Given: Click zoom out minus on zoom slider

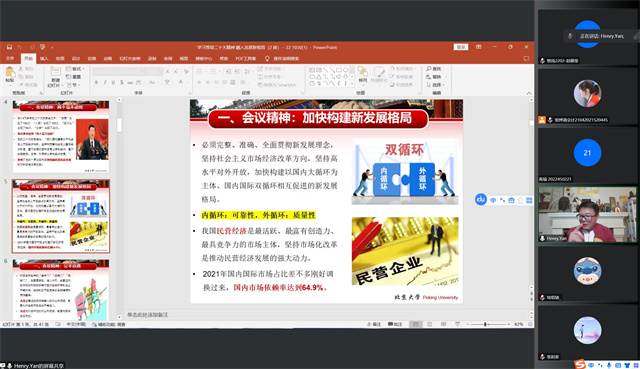Looking at the screenshot, I should 468,324.
